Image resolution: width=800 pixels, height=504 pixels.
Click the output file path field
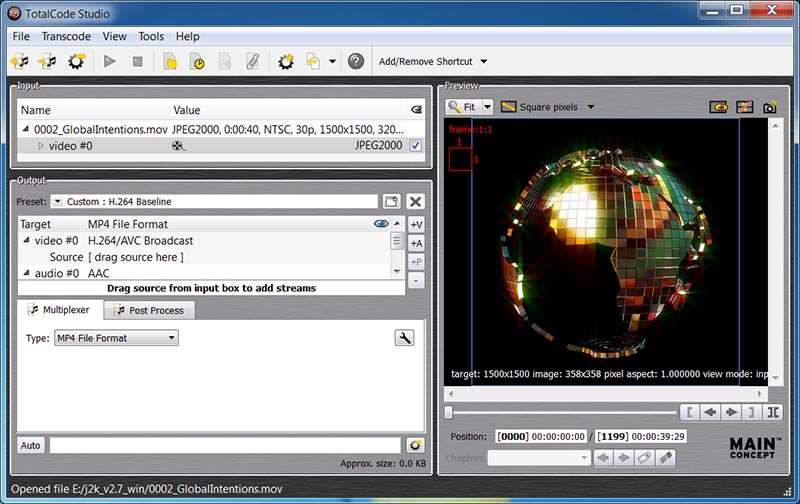point(225,445)
